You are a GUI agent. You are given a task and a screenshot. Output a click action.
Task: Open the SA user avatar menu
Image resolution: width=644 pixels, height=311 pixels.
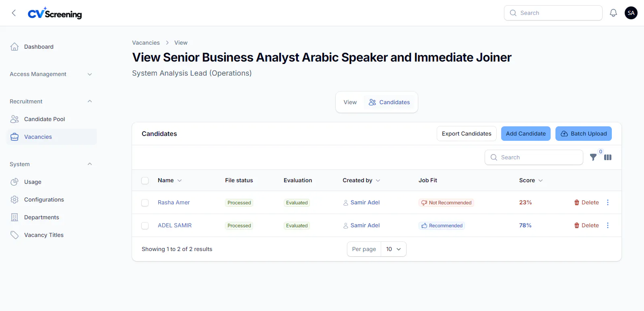point(631,13)
